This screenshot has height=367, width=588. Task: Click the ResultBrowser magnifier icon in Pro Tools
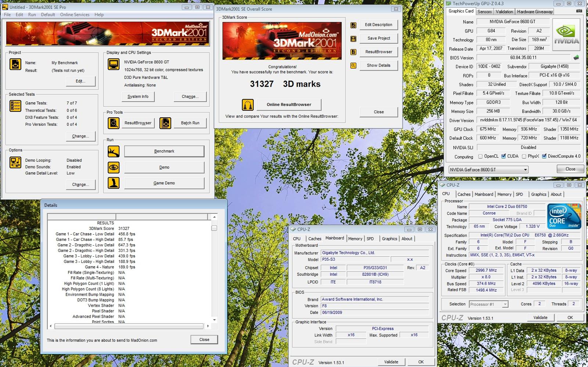[113, 123]
